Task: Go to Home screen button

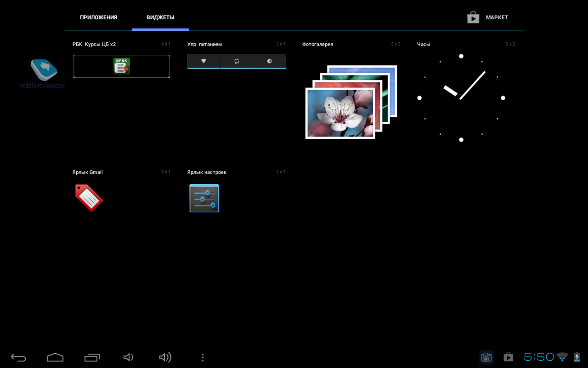Action: coord(55,357)
